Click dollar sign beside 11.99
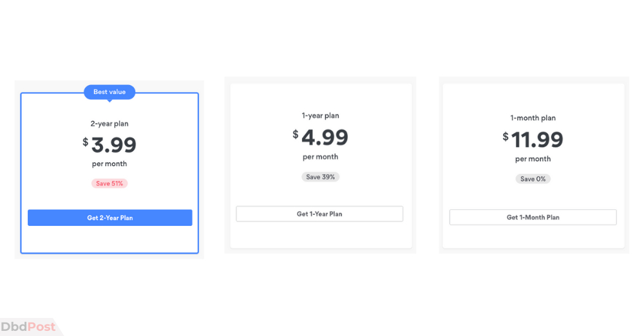The width and height of the screenshot is (644, 336). tap(506, 137)
